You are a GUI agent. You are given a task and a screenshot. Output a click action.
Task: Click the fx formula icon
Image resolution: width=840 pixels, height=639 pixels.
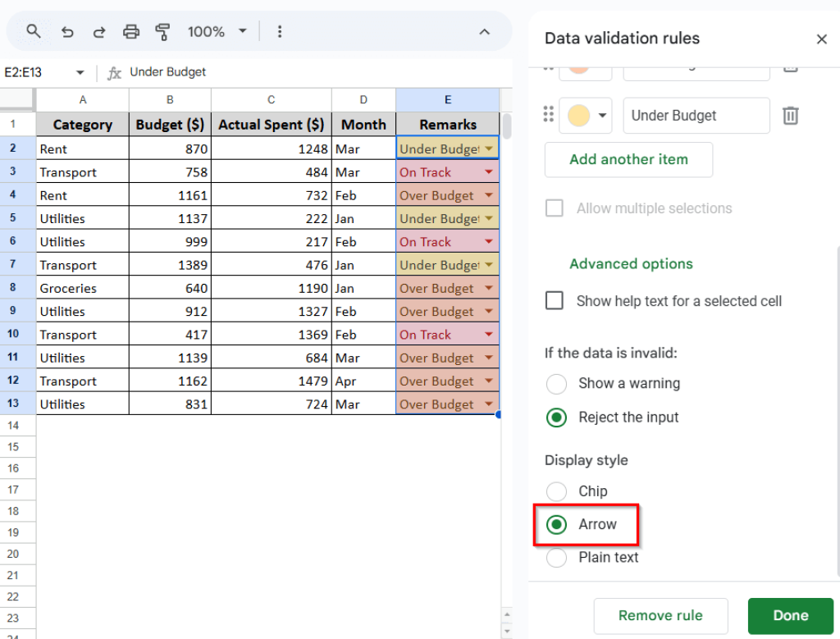click(115, 71)
